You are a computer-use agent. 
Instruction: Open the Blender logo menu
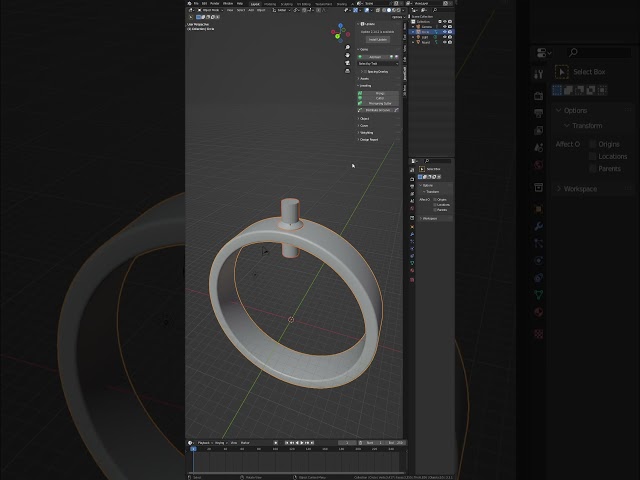point(189,3)
